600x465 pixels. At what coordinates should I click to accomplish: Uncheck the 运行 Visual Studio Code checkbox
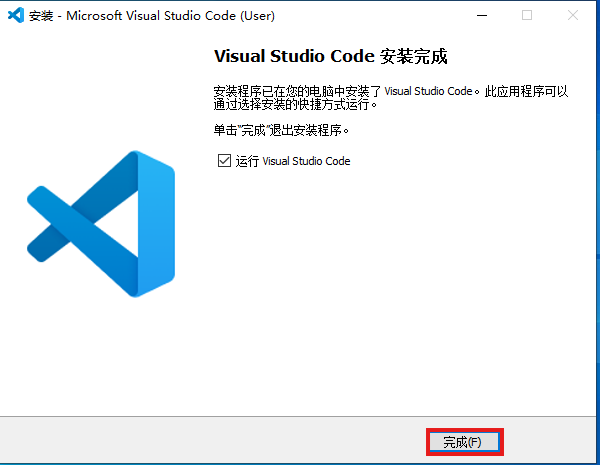224,161
